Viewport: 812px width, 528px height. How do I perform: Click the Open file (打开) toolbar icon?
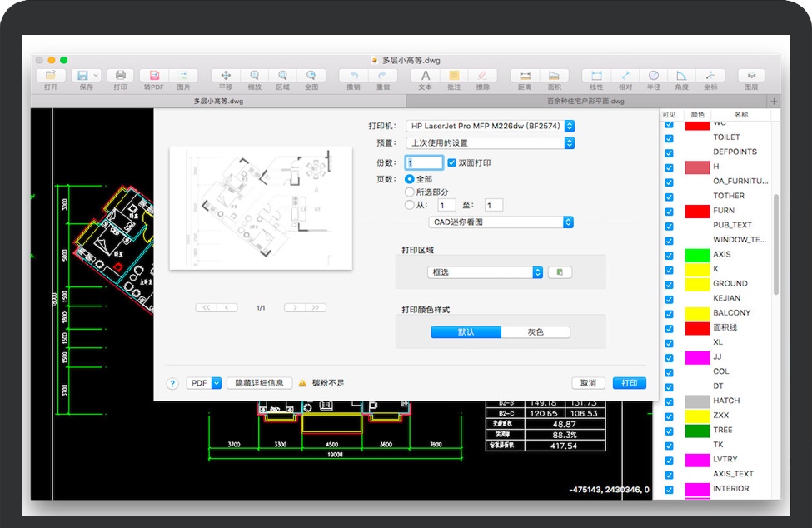(x=51, y=76)
